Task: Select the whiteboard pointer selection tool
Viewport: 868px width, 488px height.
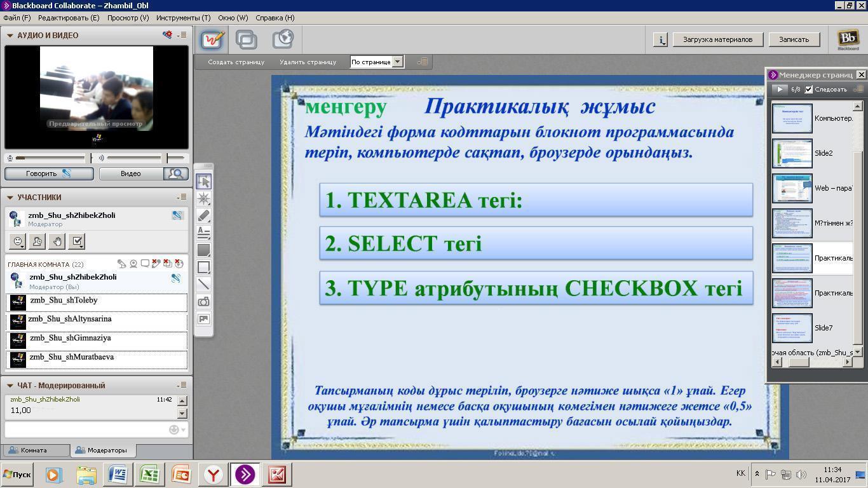Action: (x=203, y=182)
